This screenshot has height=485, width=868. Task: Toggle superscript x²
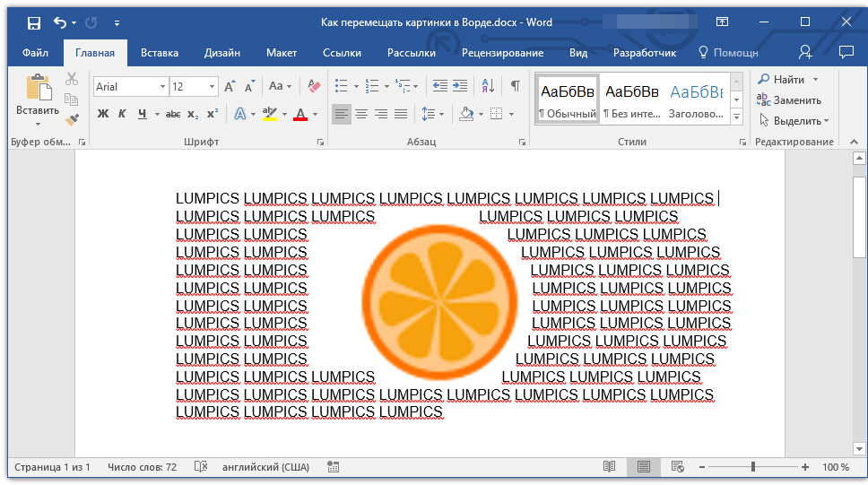tap(213, 114)
